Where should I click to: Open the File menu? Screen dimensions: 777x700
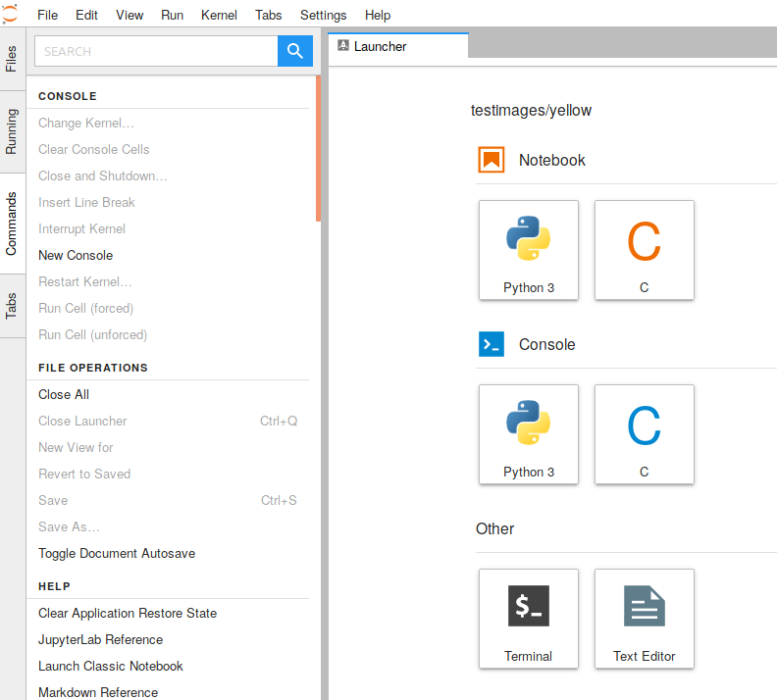[x=47, y=15]
